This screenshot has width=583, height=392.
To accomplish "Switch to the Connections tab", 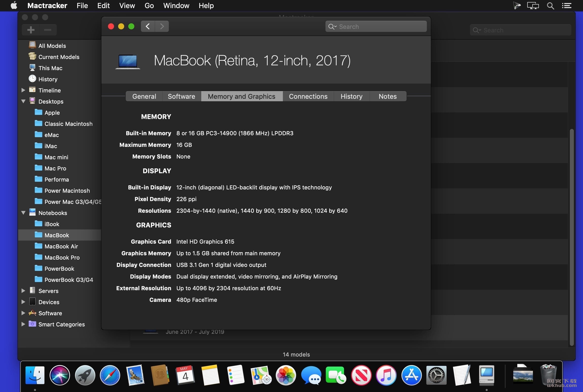I will pyautogui.click(x=308, y=96).
